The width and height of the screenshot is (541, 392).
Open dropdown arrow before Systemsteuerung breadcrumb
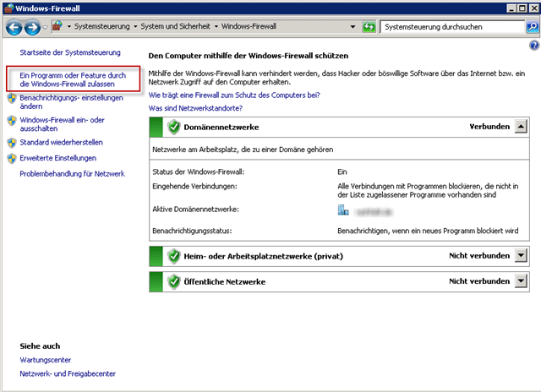[x=69, y=26]
